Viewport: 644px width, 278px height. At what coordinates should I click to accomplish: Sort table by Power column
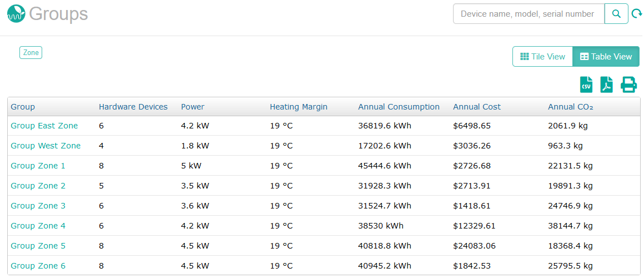point(193,107)
